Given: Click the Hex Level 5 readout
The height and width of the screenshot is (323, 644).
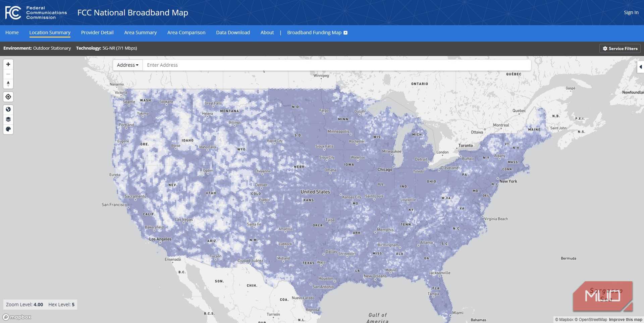Looking at the screenshot, I should (61, 305).
